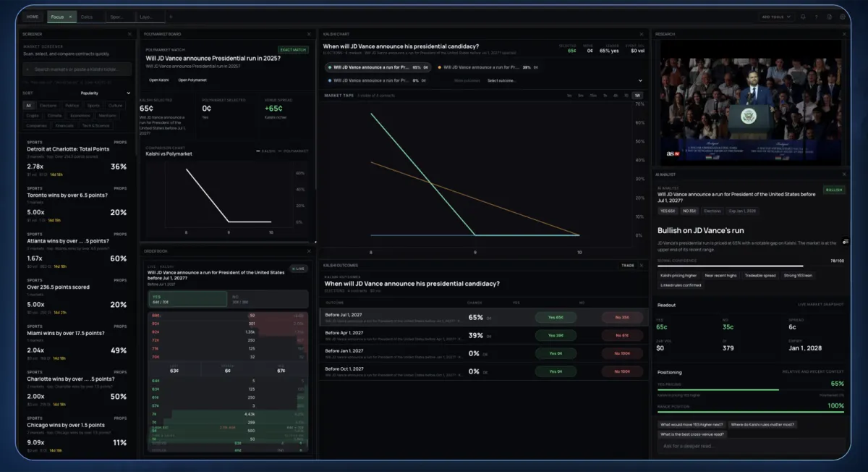
Task: Filter screener by Elections
Action: (48, 105)
